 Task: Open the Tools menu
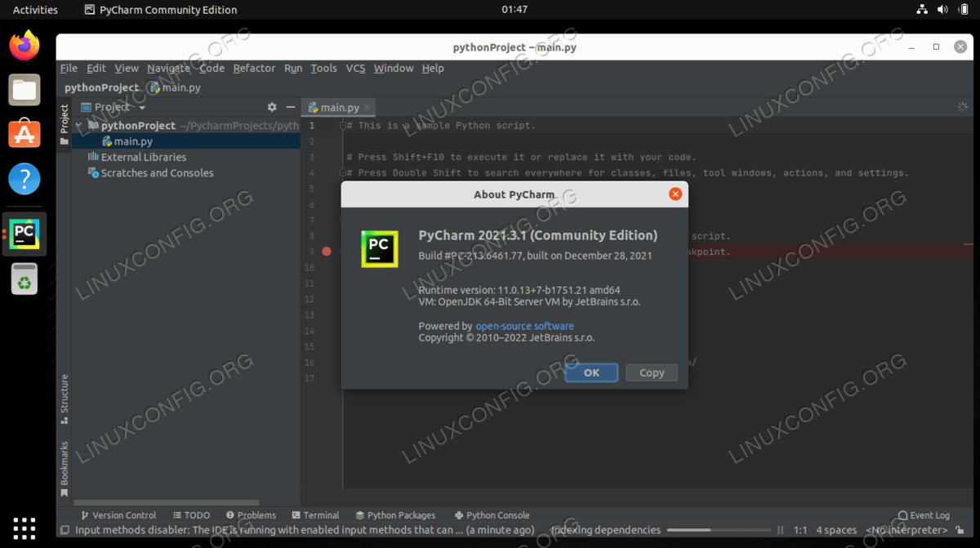[x=323, y=69]
